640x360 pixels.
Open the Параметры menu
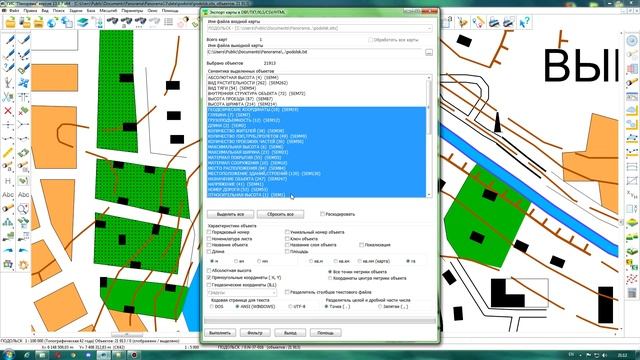132,11
